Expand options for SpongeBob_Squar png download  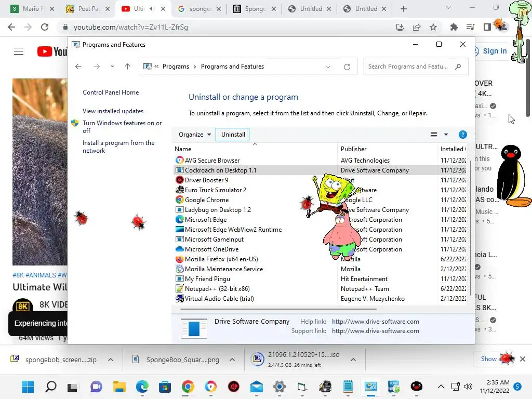point(232,360)
